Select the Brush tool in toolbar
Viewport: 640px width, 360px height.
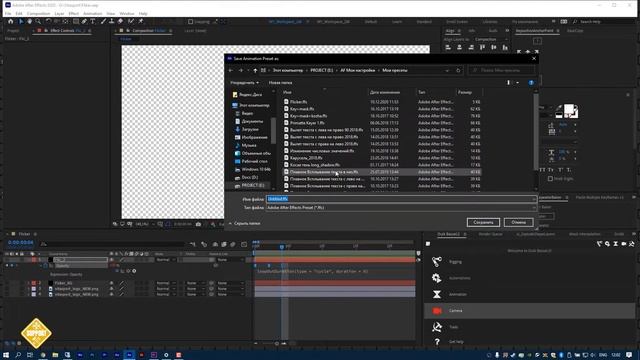pyautogui.click(x=103, y=21)
